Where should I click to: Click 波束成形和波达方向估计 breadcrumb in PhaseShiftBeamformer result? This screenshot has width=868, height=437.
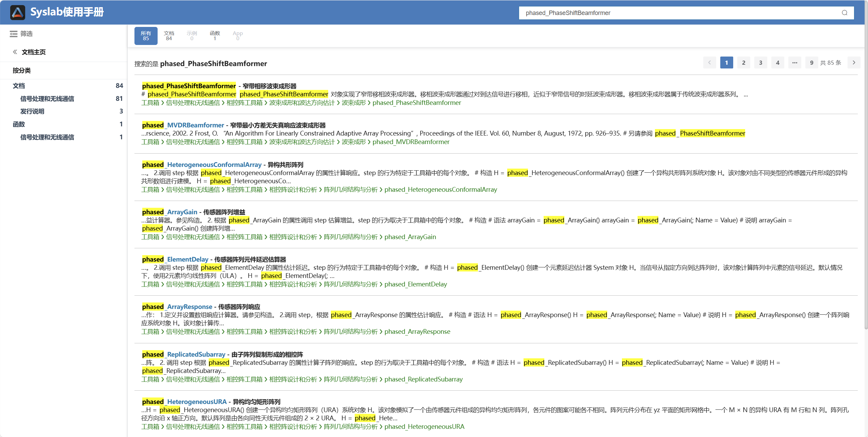(x=302, y=103)
